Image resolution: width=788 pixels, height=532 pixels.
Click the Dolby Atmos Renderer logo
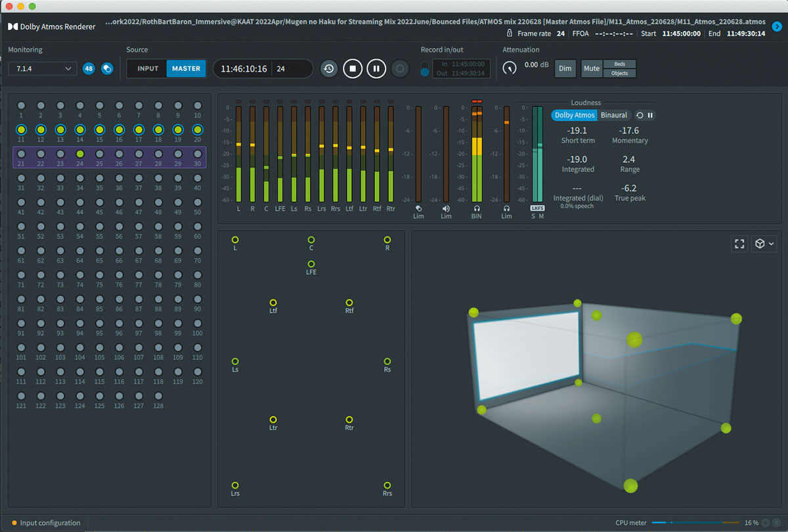coord(52,27)
